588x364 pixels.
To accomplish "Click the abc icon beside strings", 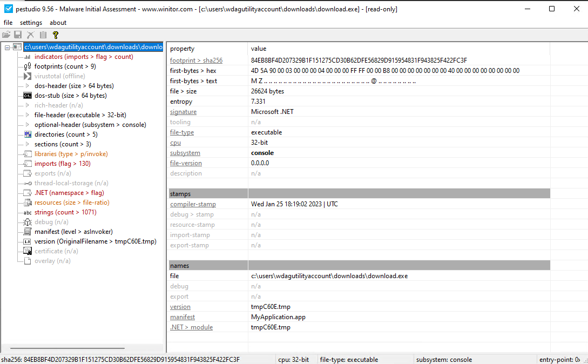I will tap(27, 212).
